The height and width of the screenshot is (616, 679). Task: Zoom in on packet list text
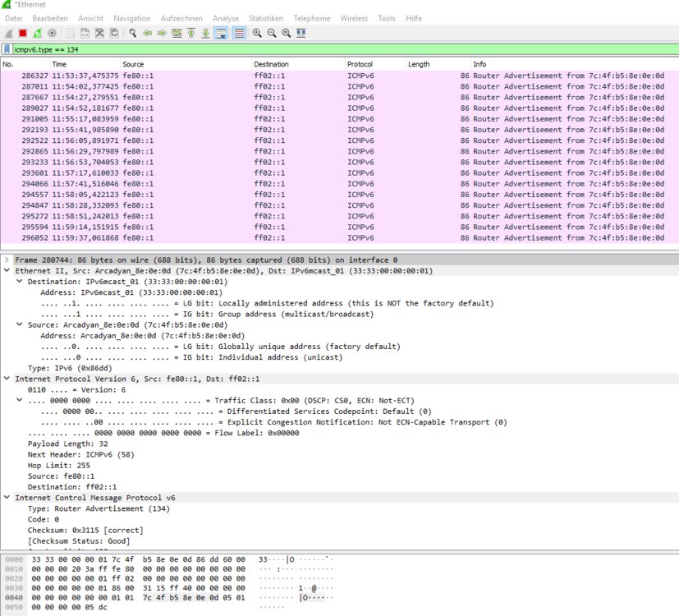tap(257, 33)
